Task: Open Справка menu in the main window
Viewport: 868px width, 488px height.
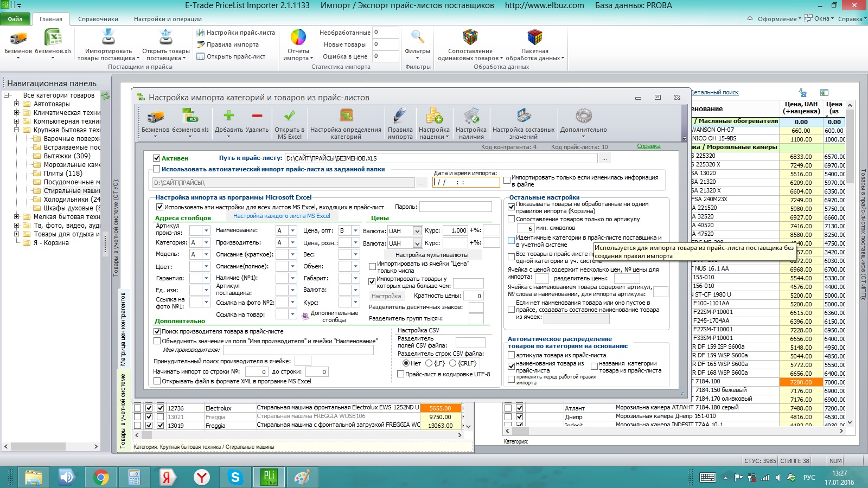Action: click(x=852, y=19)
